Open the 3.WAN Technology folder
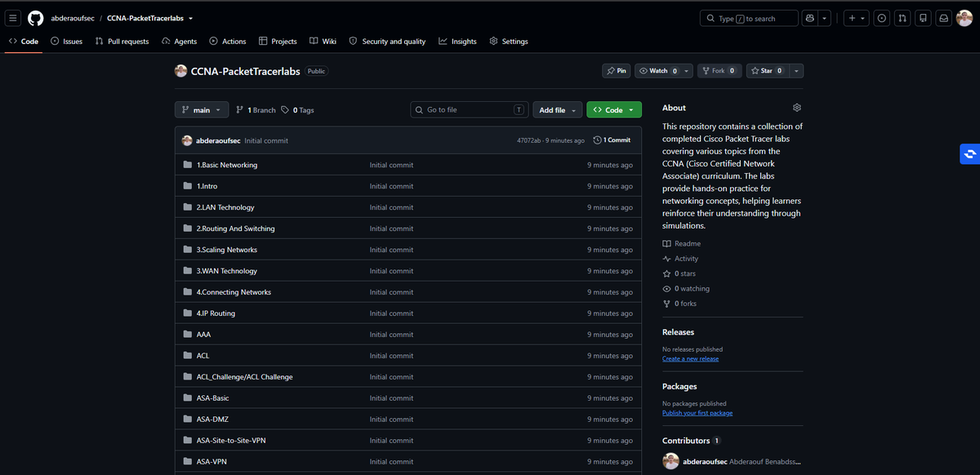980x475 pixels. (227, 271)
